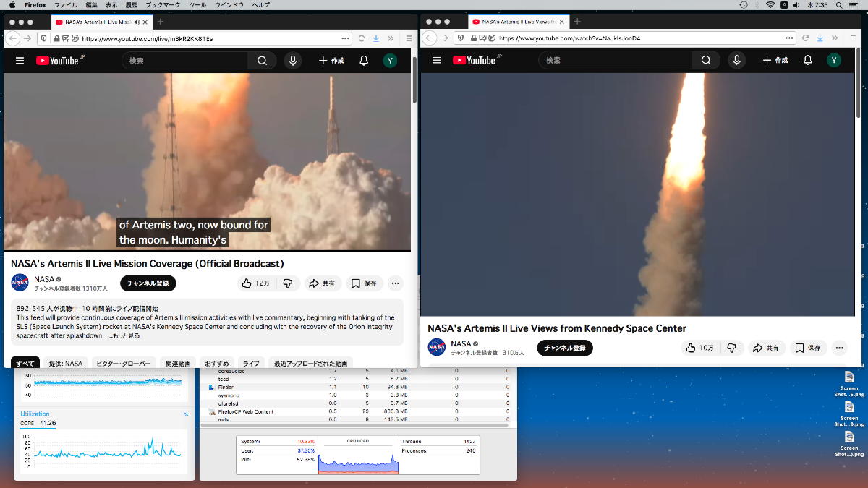Like the Artemis II Live Mission Coverage video
Image resolution: width=868 pixels, height=488 pixels.
point(255,283)
